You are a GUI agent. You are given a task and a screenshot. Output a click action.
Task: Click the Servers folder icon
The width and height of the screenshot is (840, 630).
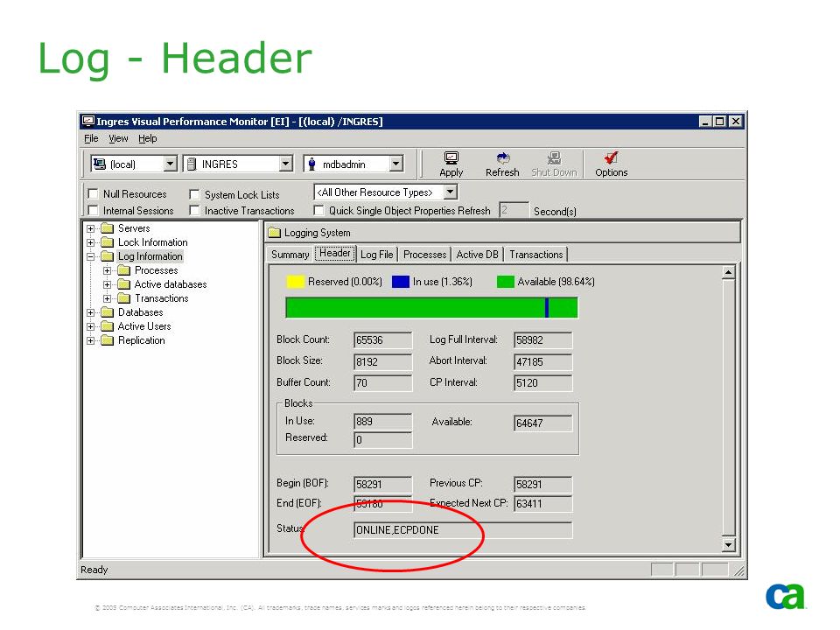coord(107,228)
